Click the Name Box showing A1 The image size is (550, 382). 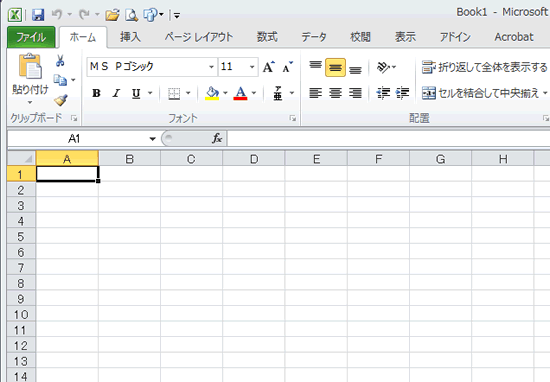74,139
